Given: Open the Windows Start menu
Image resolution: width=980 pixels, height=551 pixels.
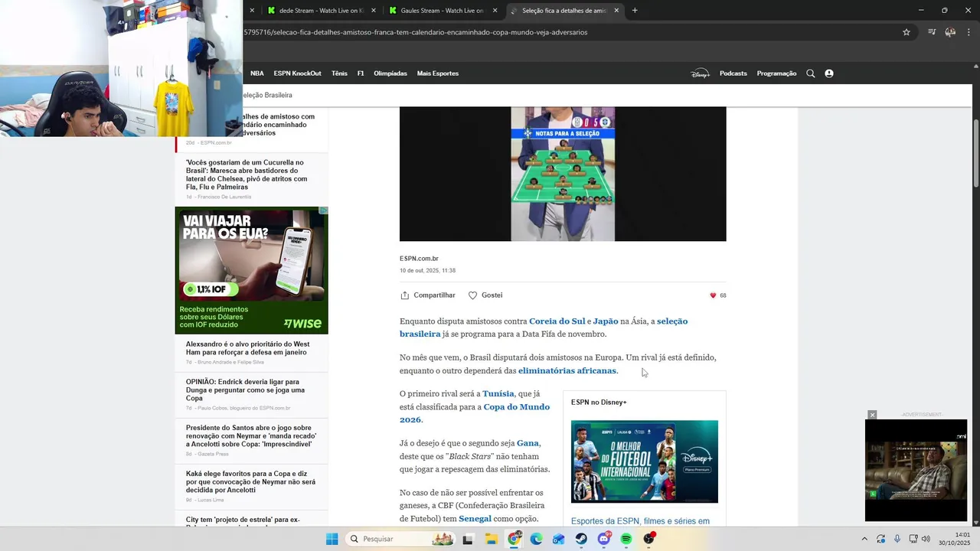Looking at the screenshot, I should pyautogui.click(x=332, y=539).
